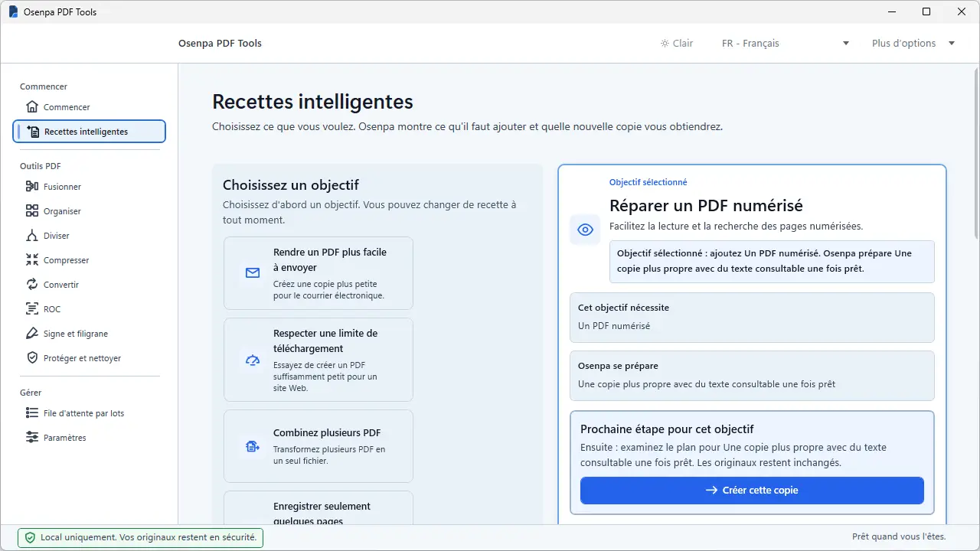Click the Créer cette copie button
980x551 pixels.
pyautogui.click(x=752, y=491)
